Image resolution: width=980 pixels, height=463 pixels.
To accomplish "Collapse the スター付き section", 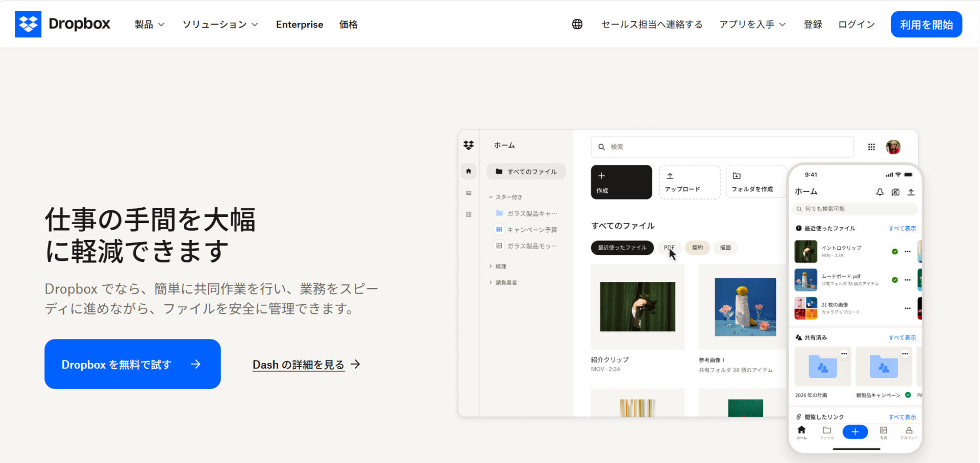I will pyautogui.click(x=505, y=197).
